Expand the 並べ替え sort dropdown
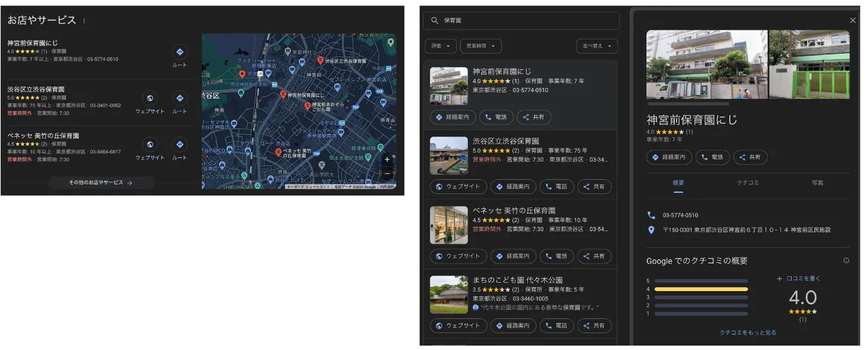The width and height of the screenshot is (868, 350). [597, 46]
